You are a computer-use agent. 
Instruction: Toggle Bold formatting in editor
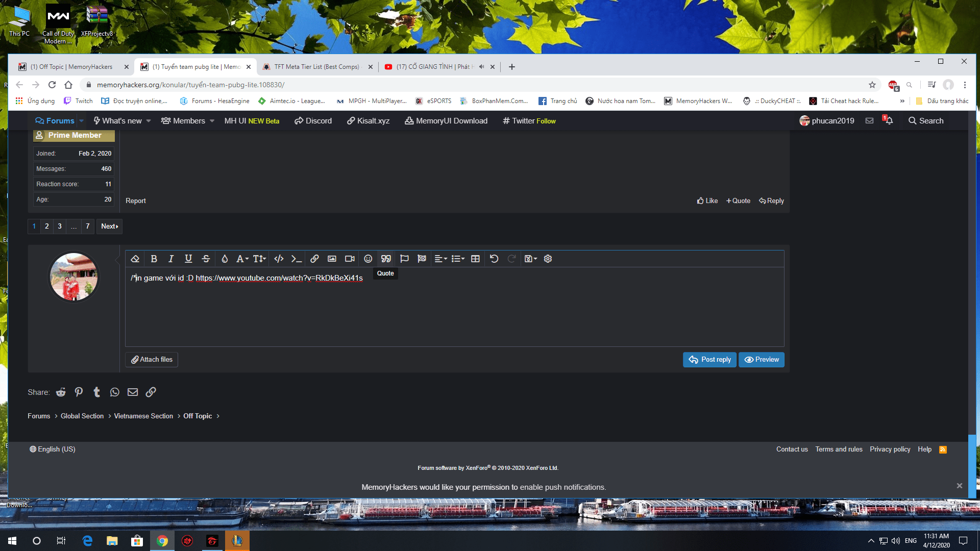pos(154,259)
